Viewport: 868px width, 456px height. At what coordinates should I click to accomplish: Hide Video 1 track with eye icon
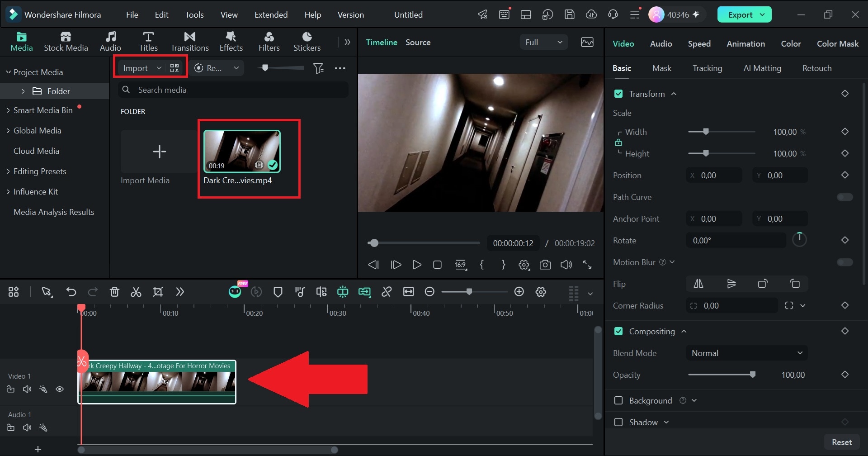pyautogui.click(x=60, y=389)
